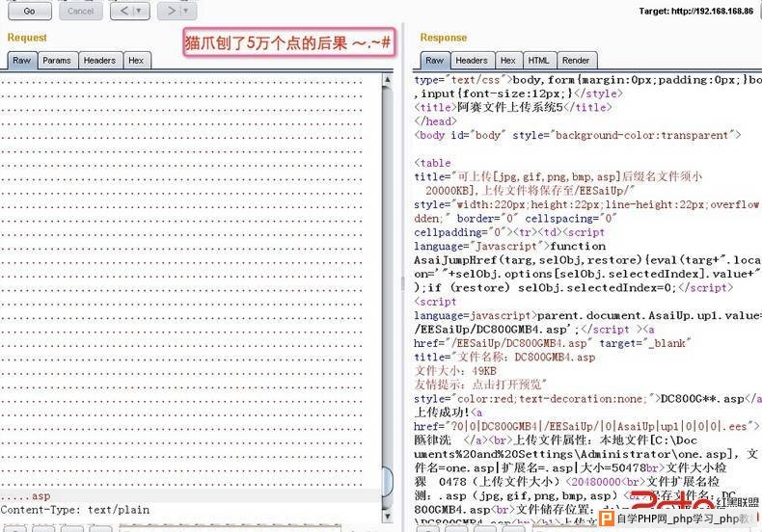Click the request pane scrollbar thumb

coord(388,481)
